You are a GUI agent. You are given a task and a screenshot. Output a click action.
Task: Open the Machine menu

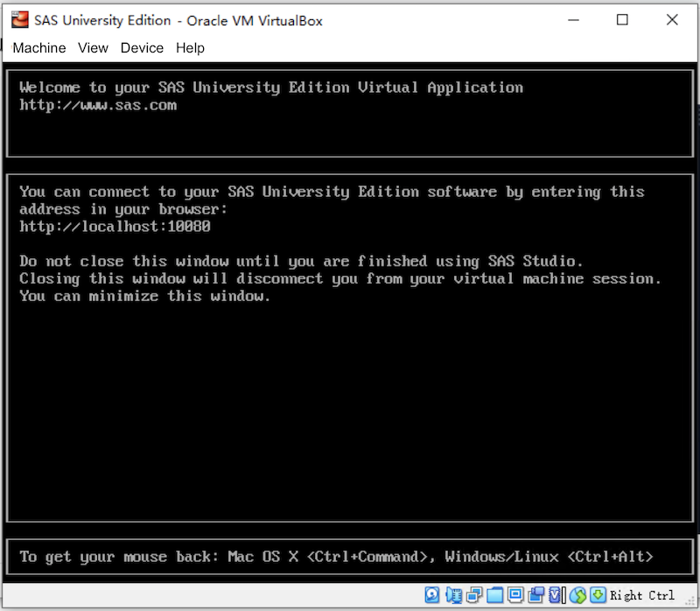(38, 48)
